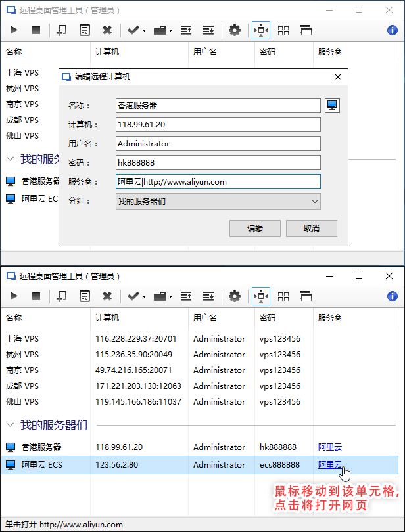
Task: Click the edit computer icon in upper toolbar
Action: click(84, 30)
